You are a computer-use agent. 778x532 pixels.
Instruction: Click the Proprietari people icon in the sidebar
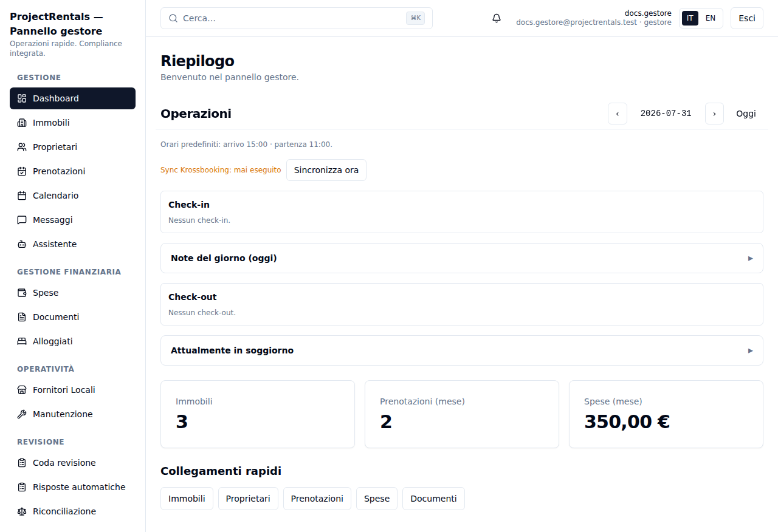(x=22, y=147)
